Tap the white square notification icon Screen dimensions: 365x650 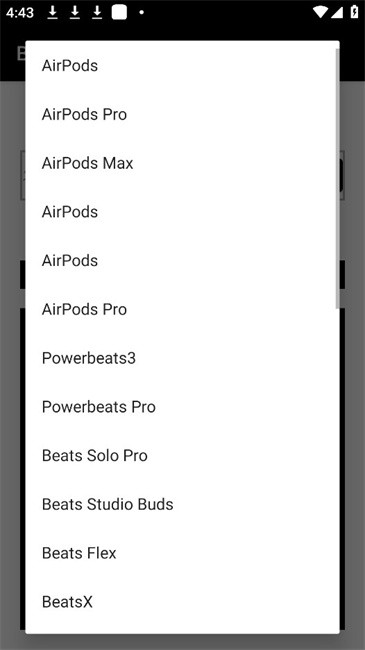tap(119, 12)
